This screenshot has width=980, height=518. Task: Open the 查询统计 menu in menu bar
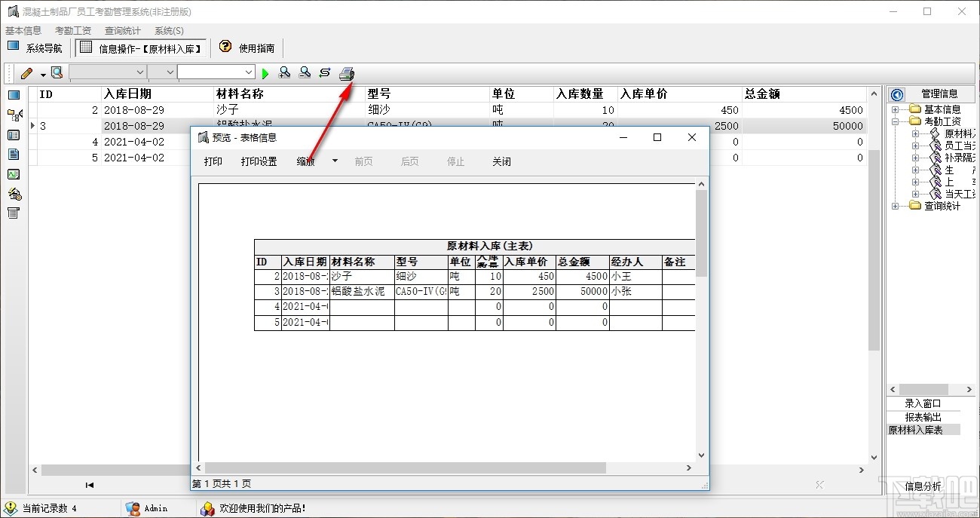pyautogui.click(x=123, y=31)
